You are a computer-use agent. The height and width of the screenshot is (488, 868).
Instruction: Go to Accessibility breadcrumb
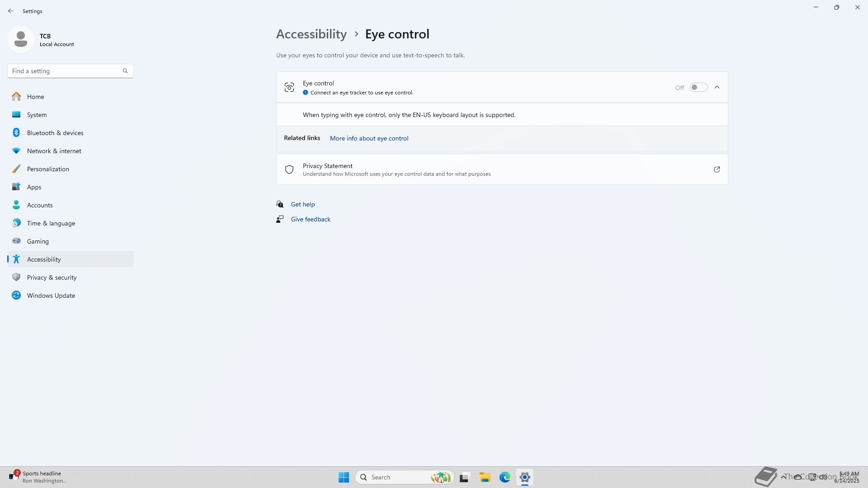pyautogui.click(x=311, y=34)
